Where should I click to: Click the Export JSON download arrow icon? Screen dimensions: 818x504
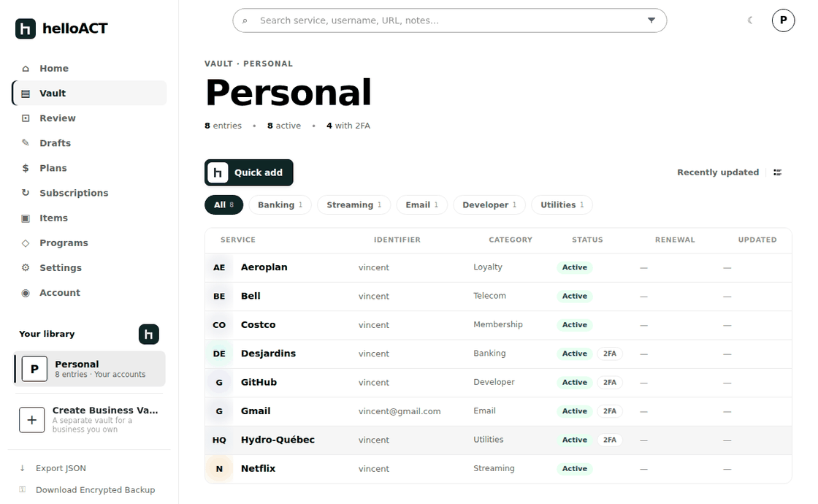pos(23,468)
